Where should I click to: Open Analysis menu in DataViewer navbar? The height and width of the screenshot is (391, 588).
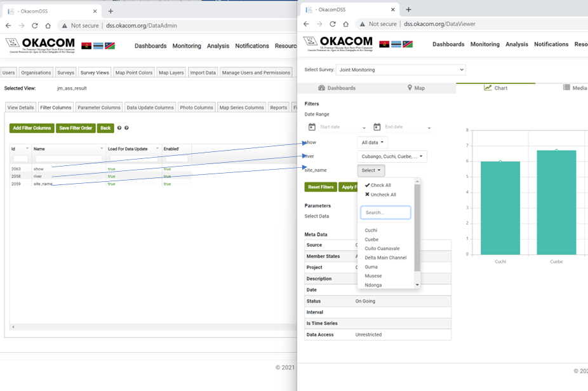pyautogui.click(x=517, y=45)
